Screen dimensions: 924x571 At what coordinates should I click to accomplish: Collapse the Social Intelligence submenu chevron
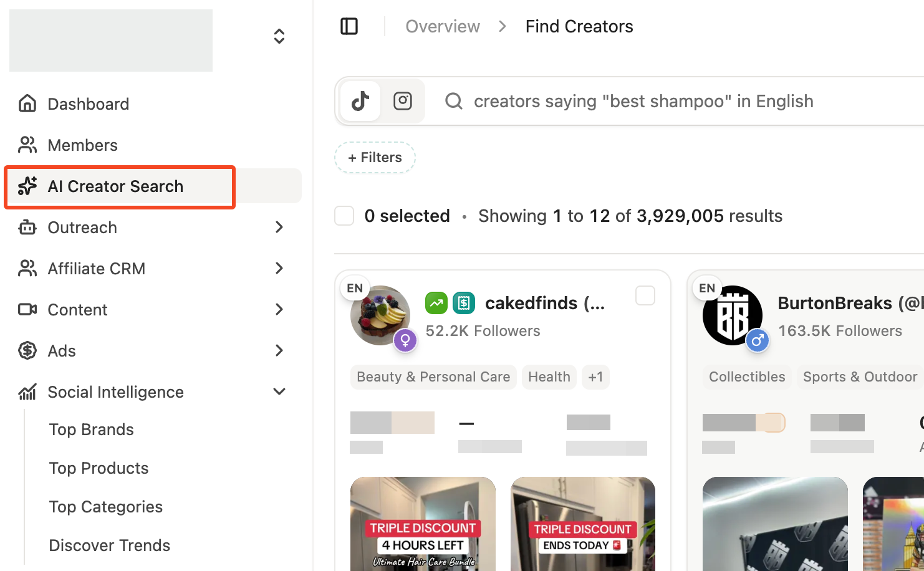[x=279, y=391]
